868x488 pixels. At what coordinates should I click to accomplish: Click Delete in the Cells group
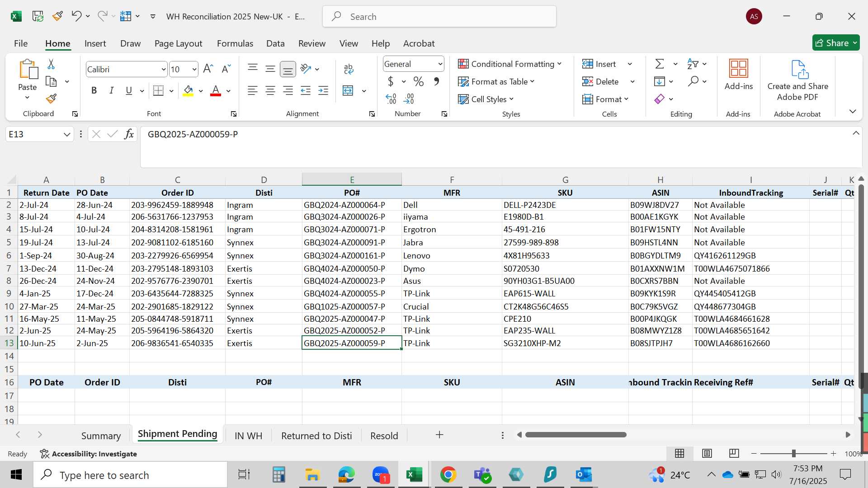click(601, 81)
